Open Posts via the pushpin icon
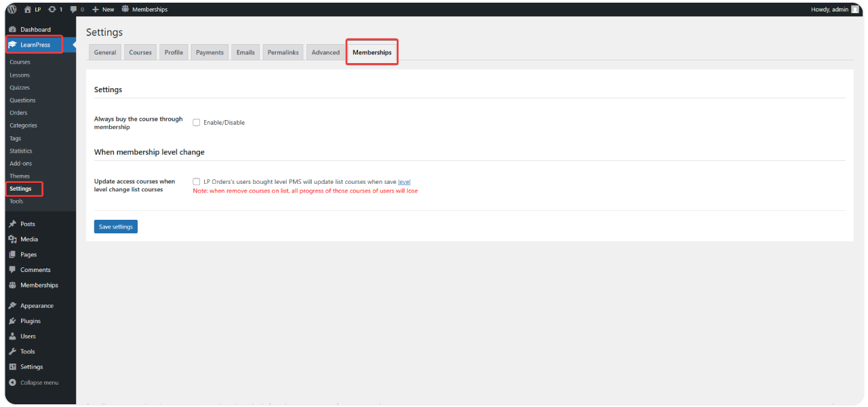 (12, 224)
